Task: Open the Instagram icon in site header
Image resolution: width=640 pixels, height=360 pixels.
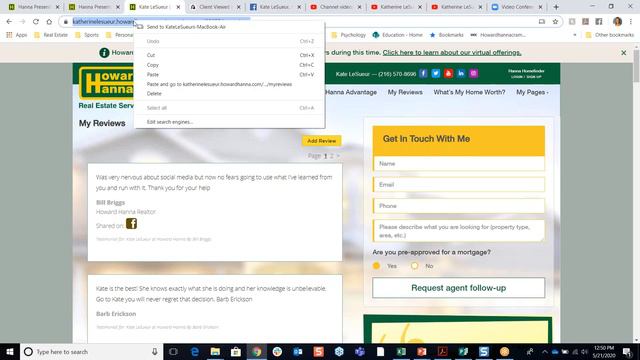Action: [473, 73]
